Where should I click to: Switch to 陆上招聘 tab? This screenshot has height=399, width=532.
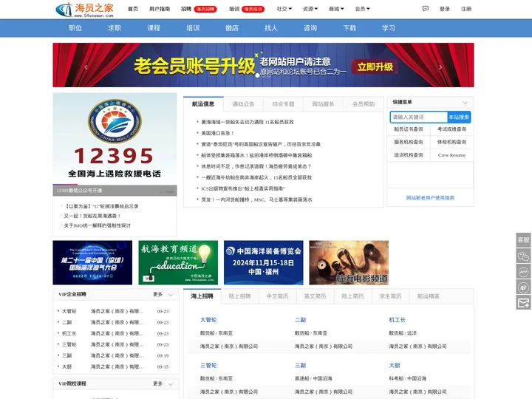click(x=239, y=296)
